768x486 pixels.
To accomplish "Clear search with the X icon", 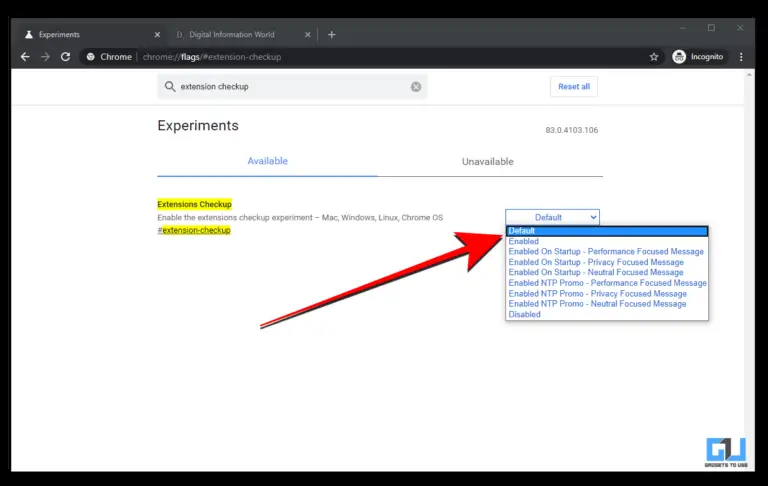I will 416,87.
